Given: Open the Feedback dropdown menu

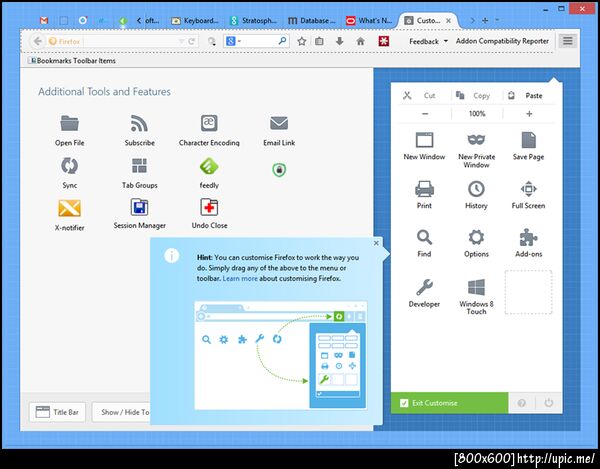Looking at the screenshot, I should pyautogui.click(x=428, y=41).
